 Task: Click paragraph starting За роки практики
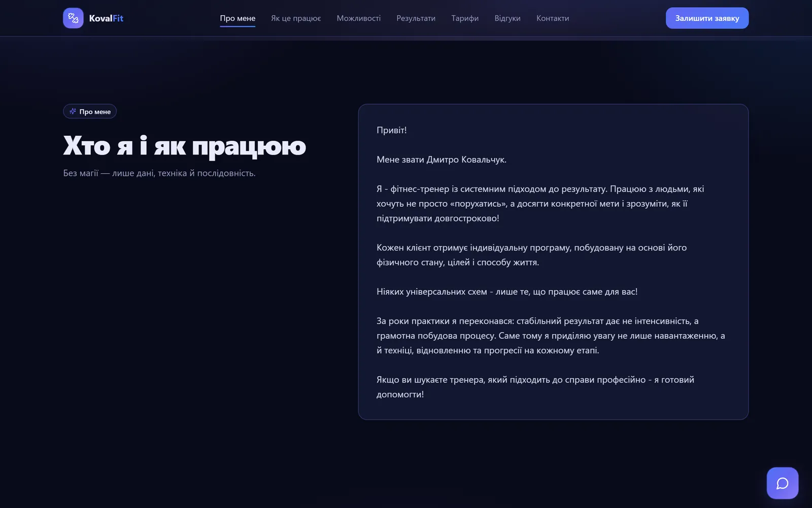pos(551,336)
